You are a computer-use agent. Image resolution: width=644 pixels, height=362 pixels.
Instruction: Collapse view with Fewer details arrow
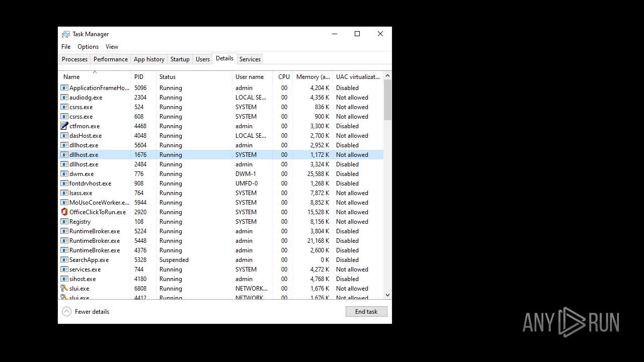click(66, 312)
